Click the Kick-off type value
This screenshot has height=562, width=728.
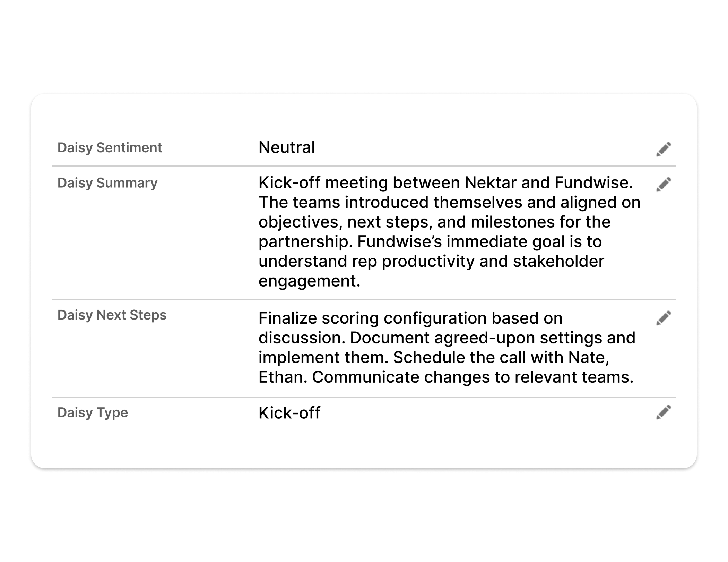pos(289,413)
